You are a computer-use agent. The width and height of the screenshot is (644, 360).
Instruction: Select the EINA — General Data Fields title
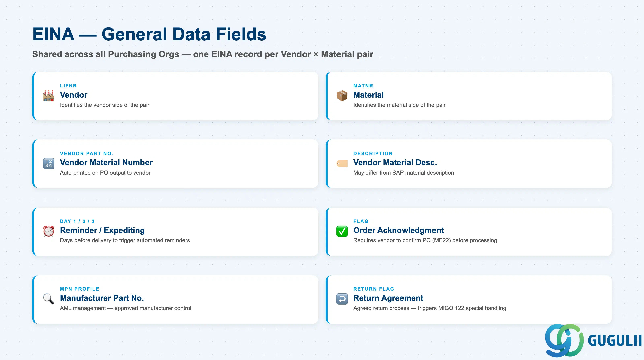[x=149, y=34]
